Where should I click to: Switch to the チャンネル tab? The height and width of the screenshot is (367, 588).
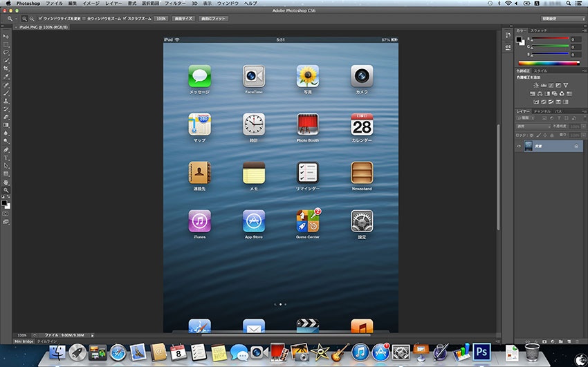(x=542, y=111)
